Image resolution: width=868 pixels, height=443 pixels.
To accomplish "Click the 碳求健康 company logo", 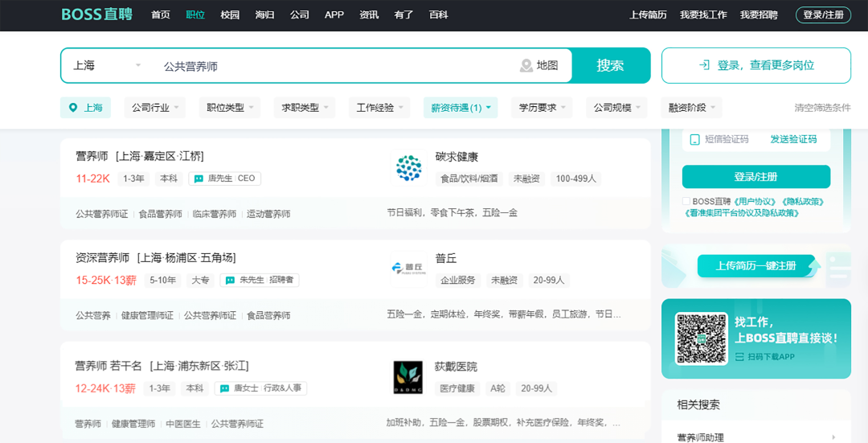I will pyautogui.click(x=409, y=168).
